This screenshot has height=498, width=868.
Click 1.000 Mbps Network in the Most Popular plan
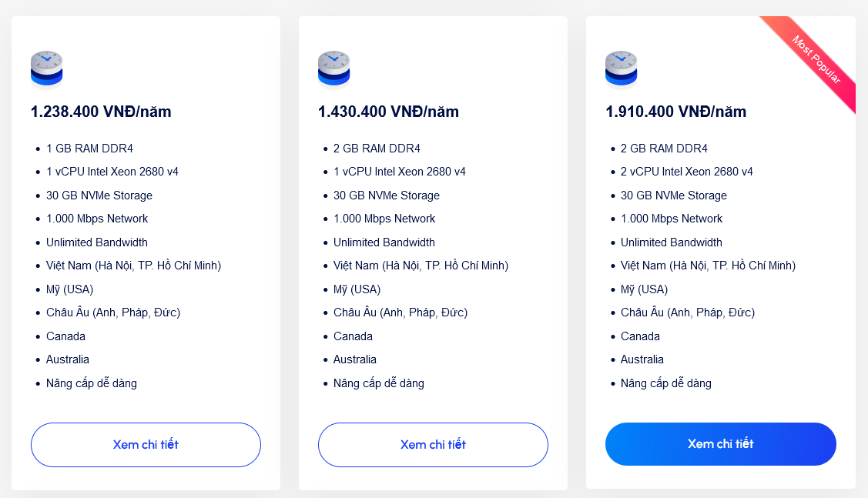672,219
